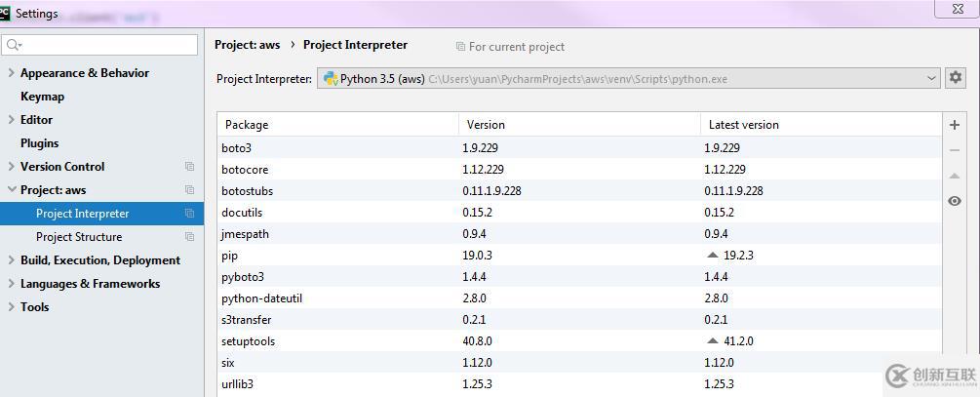This screenshot has height=397, width=980.
Task: Click the remove package minus icon
Action: click(x=955, y=150)
